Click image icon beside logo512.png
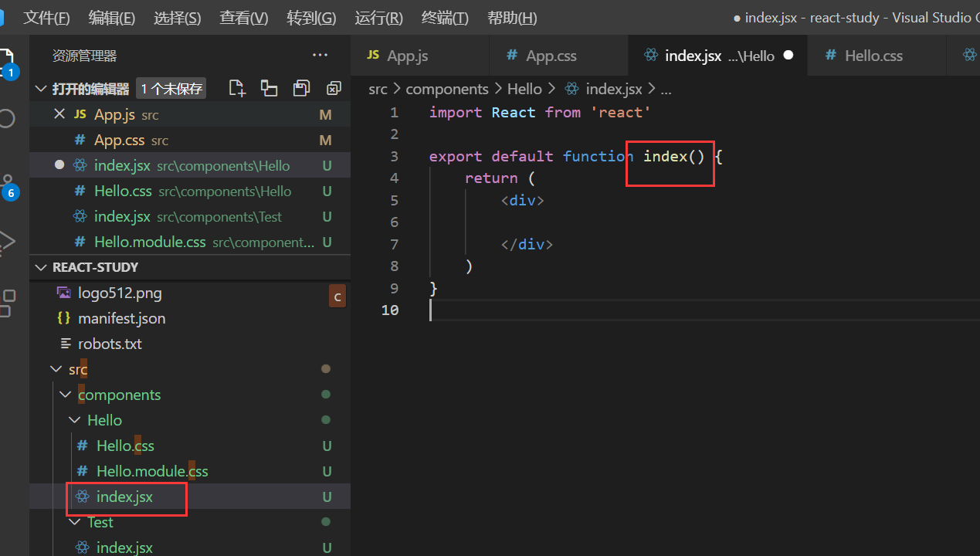The image size is (980, 556). tap(65, 293)
